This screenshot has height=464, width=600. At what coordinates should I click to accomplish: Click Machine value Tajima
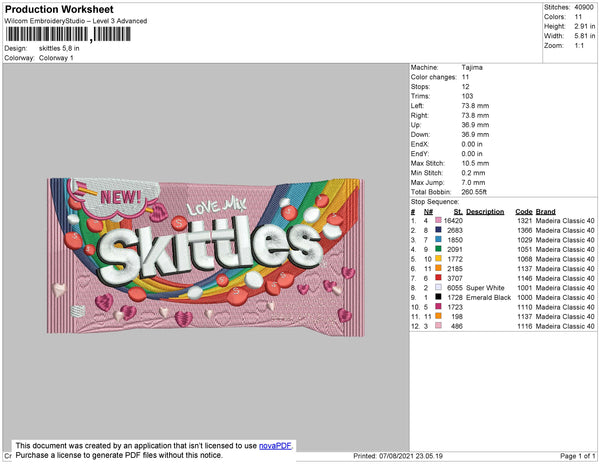click(x=472, y=67)
